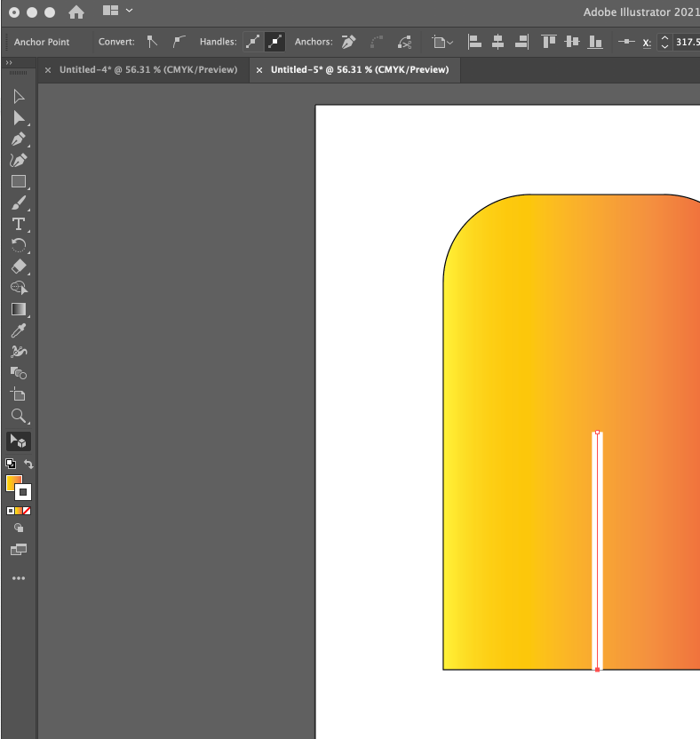Screen dimensions: 700x739
Task: Toggle show handles for multiple anchor points
Action: click(x=253, y=42)
